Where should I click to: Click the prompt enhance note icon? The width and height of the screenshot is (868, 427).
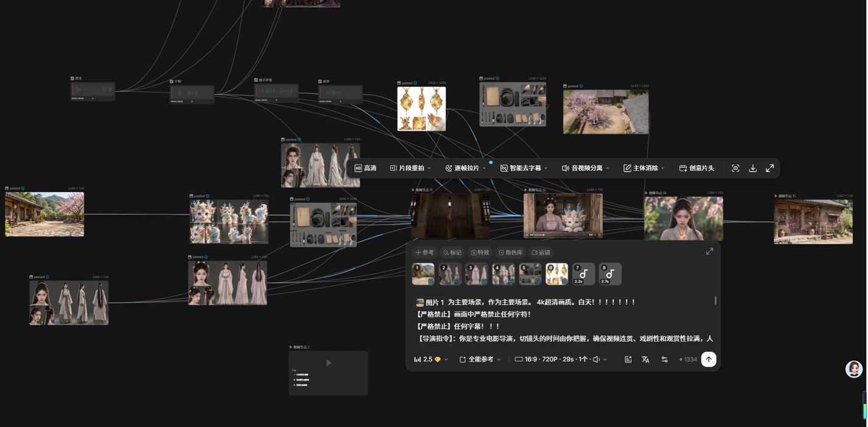click(628, 360)
